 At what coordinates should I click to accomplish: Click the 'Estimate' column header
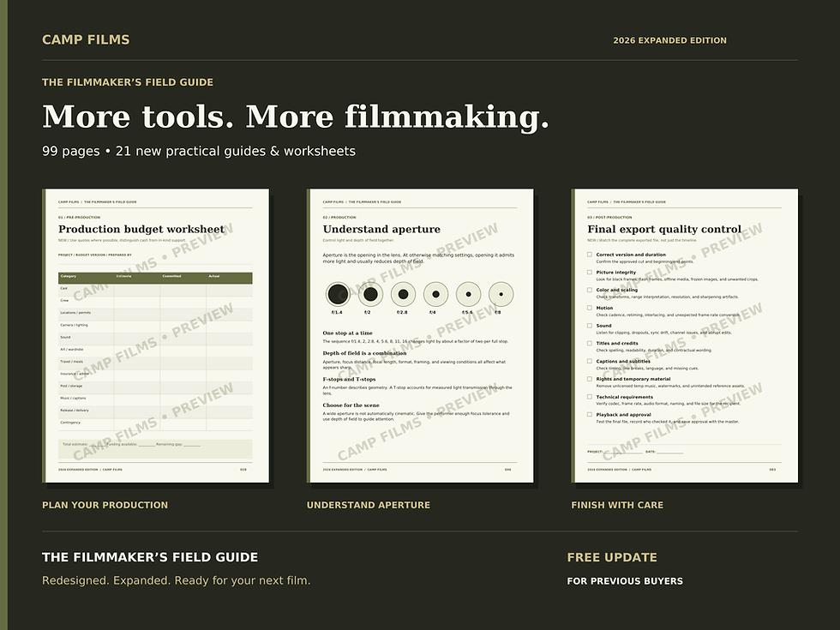pos(123,276)
